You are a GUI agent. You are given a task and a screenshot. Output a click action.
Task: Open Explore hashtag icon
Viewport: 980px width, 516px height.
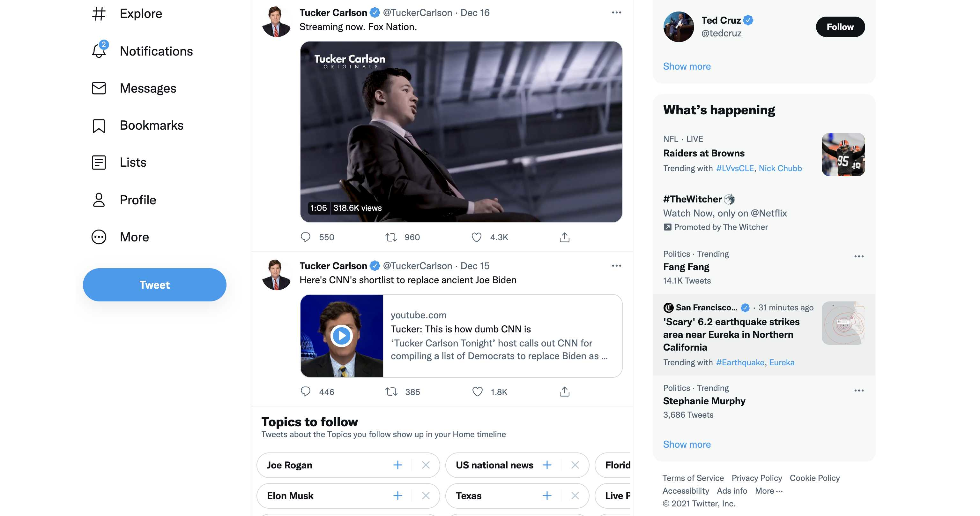[99, 14]
